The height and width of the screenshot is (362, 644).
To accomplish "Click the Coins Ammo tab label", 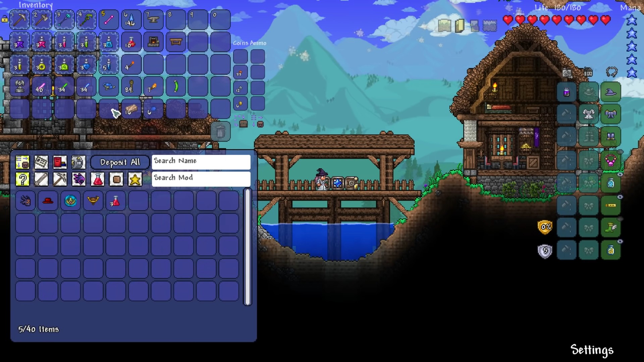I will (250, 43).
